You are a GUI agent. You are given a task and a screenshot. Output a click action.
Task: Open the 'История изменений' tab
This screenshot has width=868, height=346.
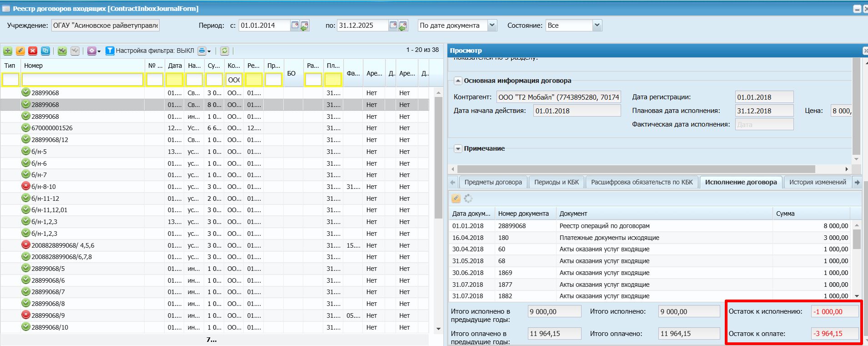click(817, 182)
